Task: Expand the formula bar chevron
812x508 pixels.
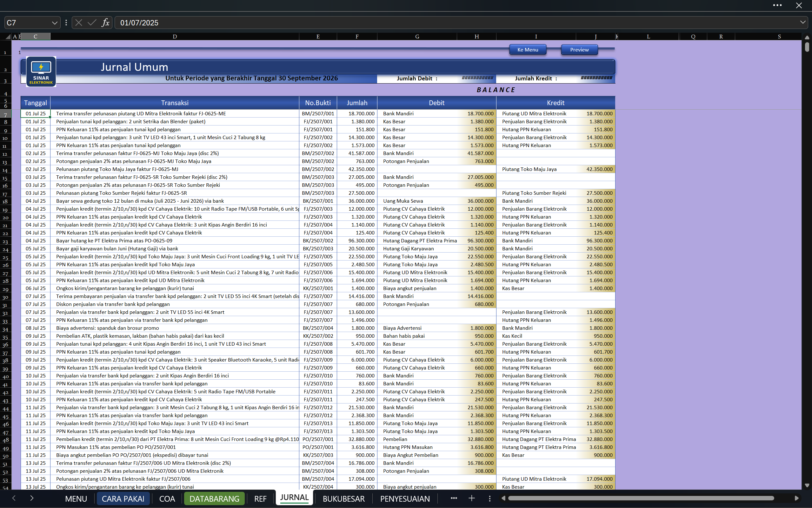Action: pos(802,23)
